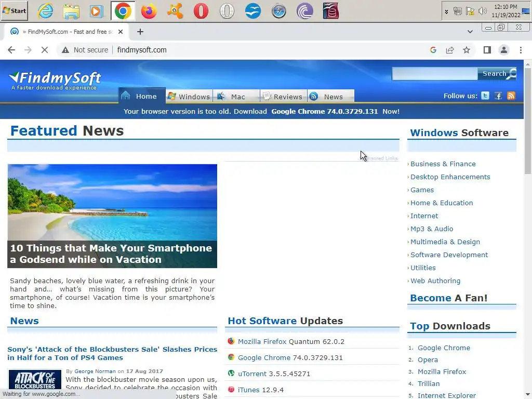Click the Start button

point(14,11)
